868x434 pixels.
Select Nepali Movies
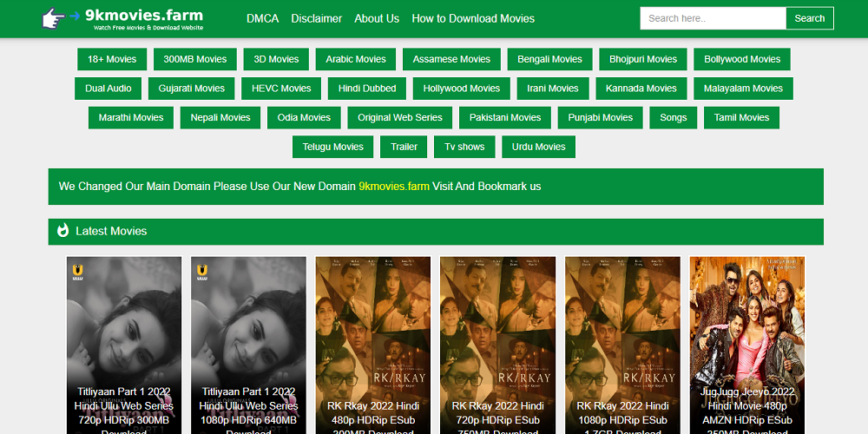(220, 118)
